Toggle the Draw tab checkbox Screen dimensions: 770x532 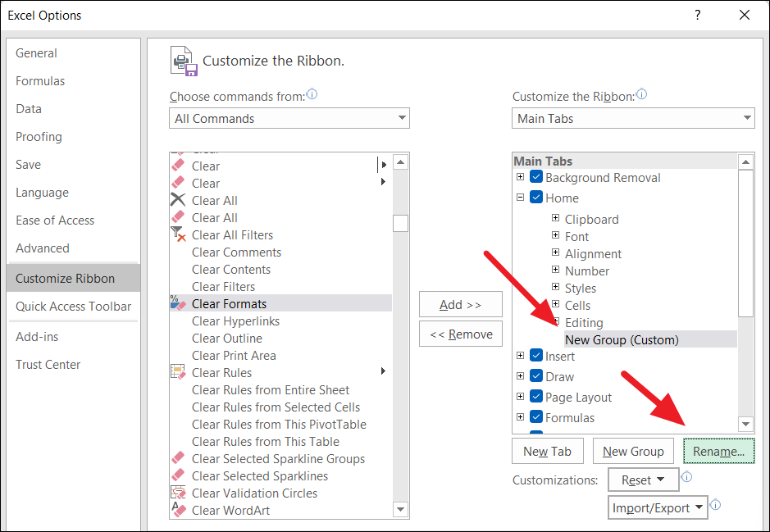tap(536, 376)
